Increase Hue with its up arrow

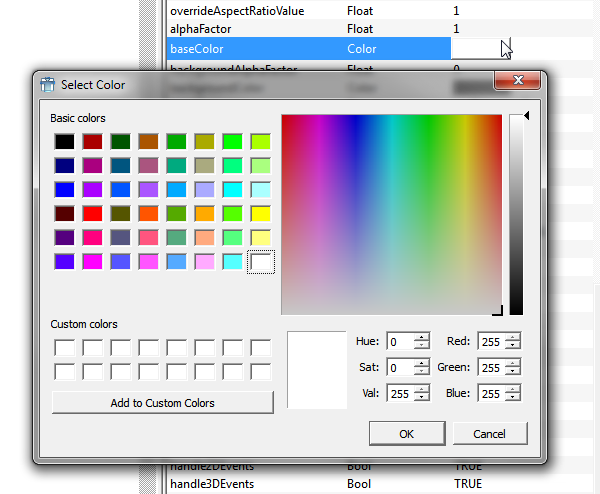(x=422, y=336)
